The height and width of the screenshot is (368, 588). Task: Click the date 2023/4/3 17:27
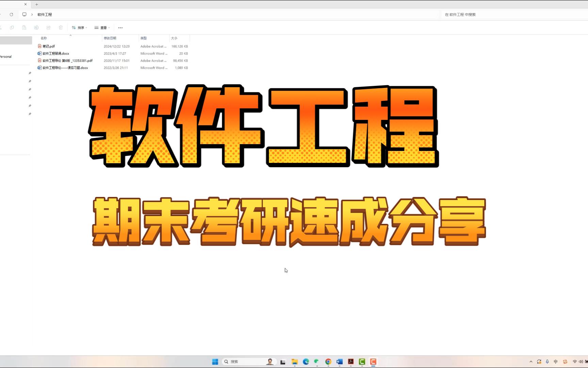(x=115, y=53)
